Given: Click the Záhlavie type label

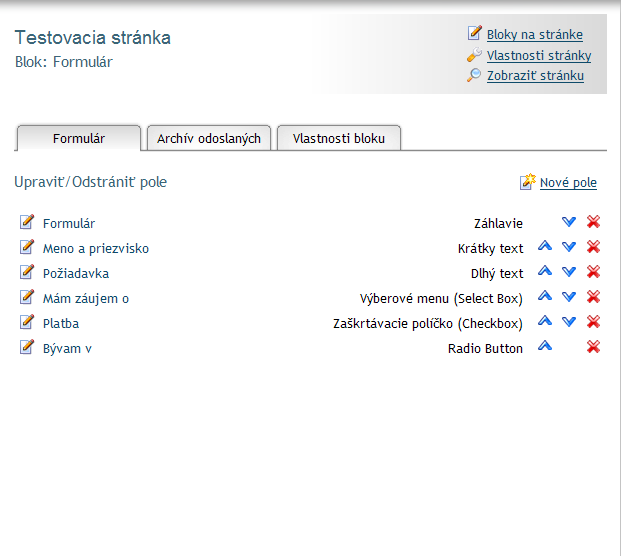Looking at the screenshot, I should 498,223.
